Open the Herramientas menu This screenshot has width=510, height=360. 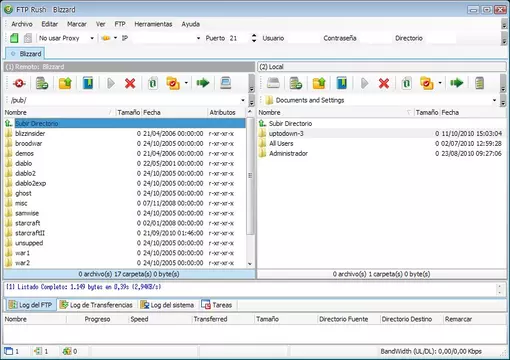pos(153,24)
